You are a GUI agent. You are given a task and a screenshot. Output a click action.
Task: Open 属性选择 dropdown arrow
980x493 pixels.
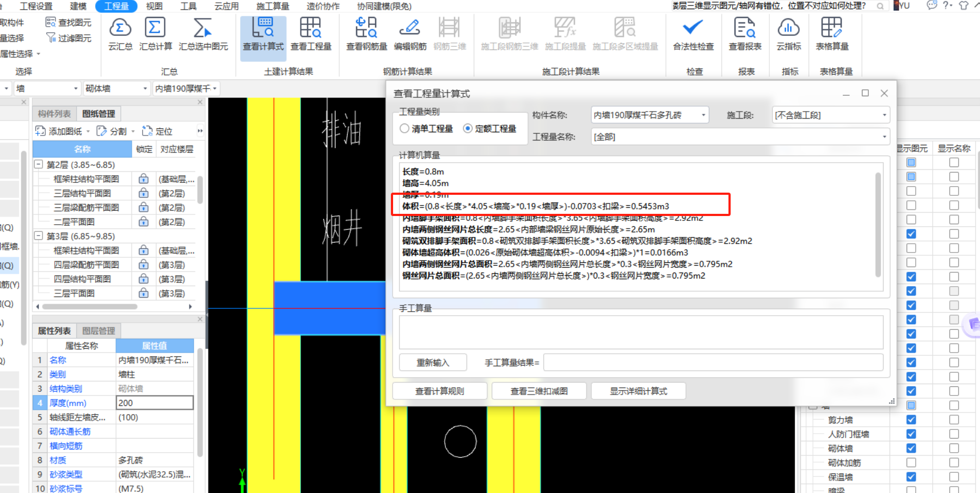coord(39,54)
